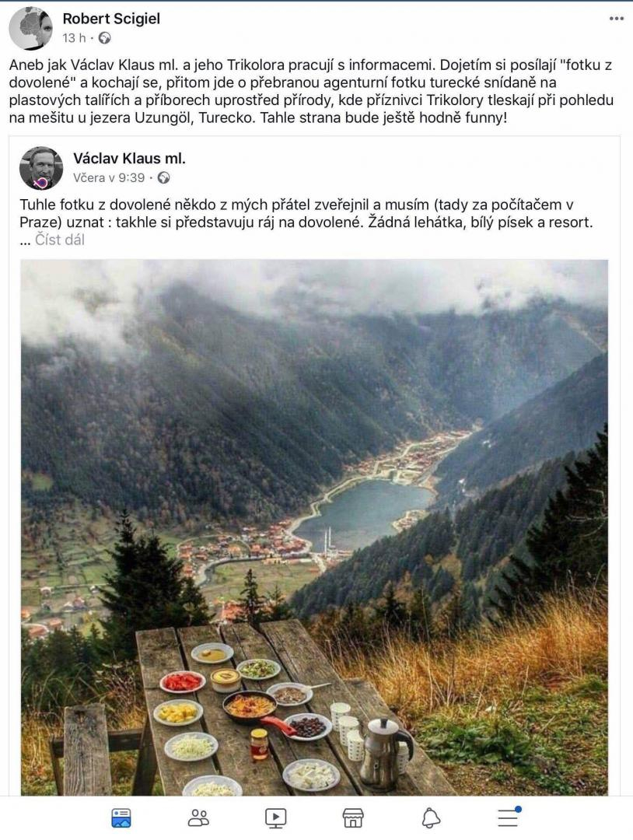Viewport: 633px width, 840px height.
Task: Click the globe privacy icon under Robert Scigiel
Action: 105,38
